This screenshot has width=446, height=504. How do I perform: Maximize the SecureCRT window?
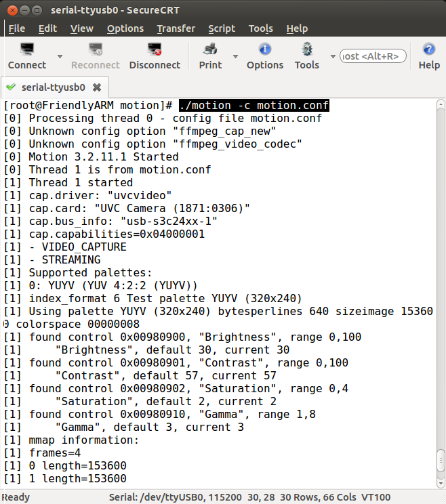37,11
